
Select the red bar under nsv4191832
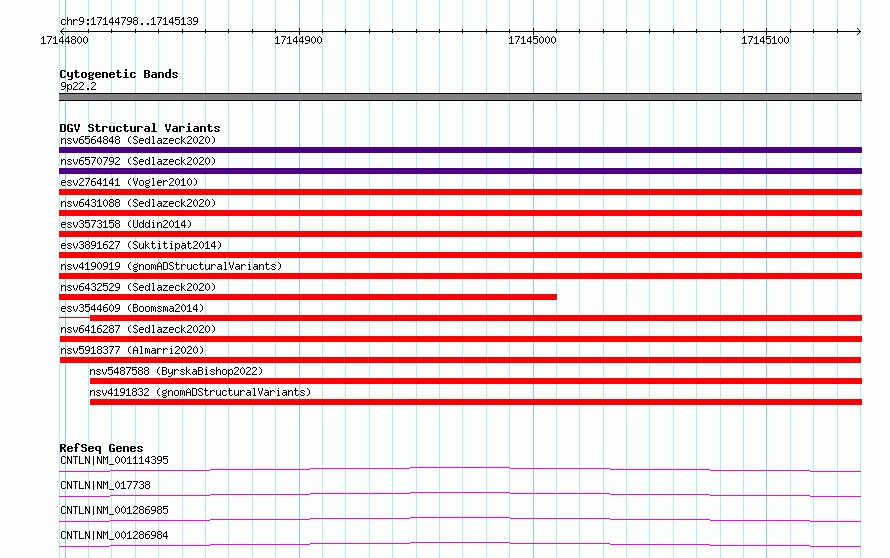476,402
